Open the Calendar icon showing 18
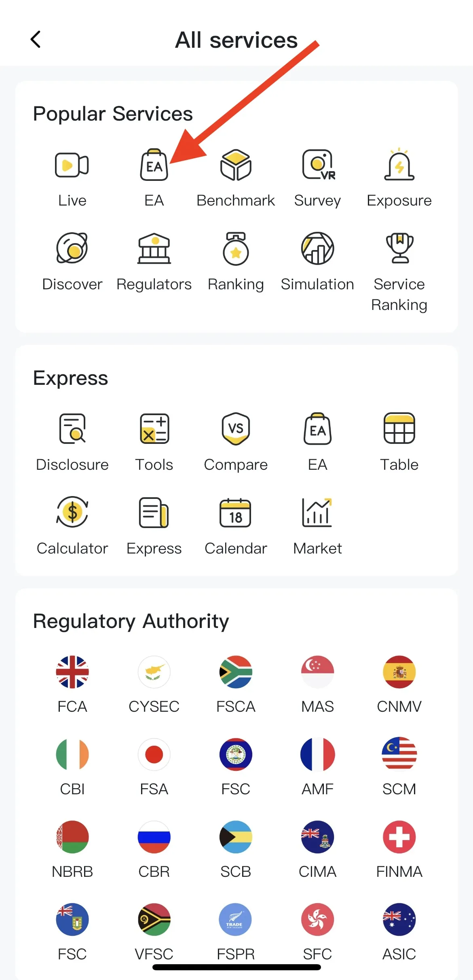The width and height of the screenshot is (473, 980). click(235, 513)
